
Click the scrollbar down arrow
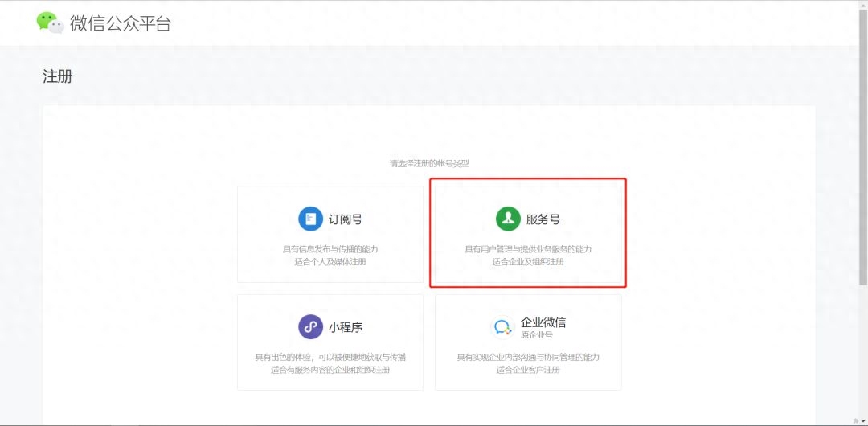(864, 421)
